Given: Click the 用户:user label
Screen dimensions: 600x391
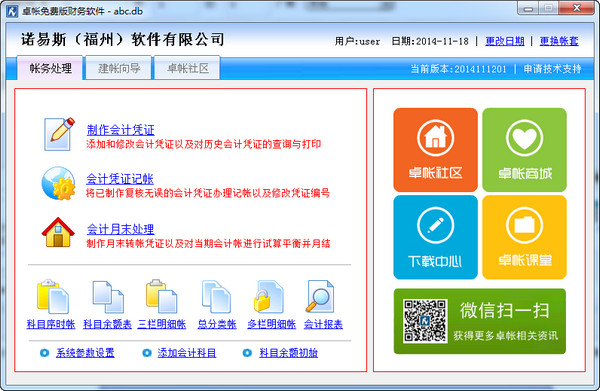Looking at the screenshot, I should (x=357, y=41).
